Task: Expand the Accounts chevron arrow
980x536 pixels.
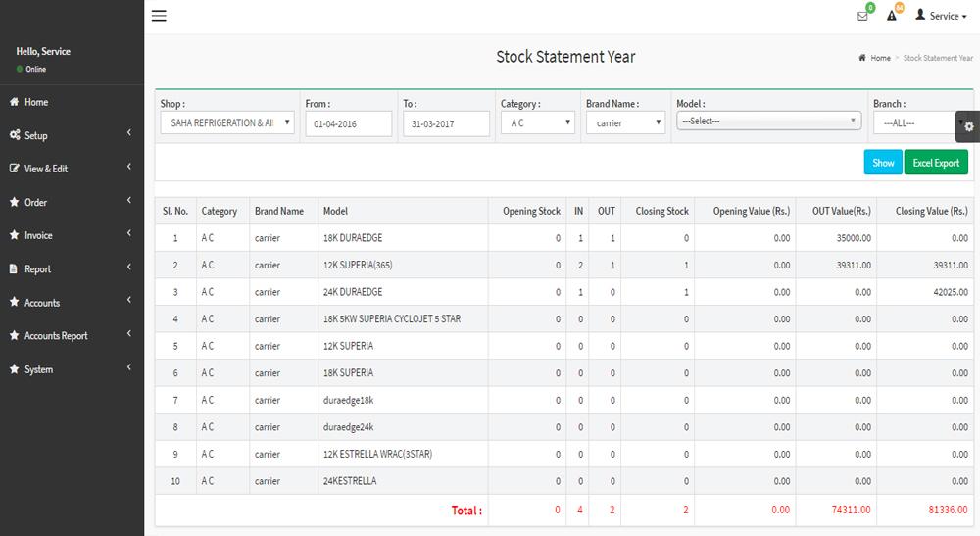Action: click(129, 300)
